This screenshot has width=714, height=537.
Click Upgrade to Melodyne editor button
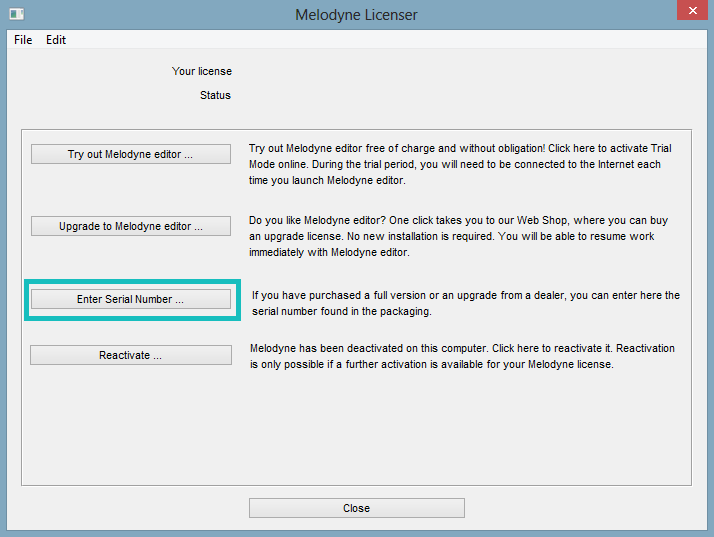(x=131, y=226)
